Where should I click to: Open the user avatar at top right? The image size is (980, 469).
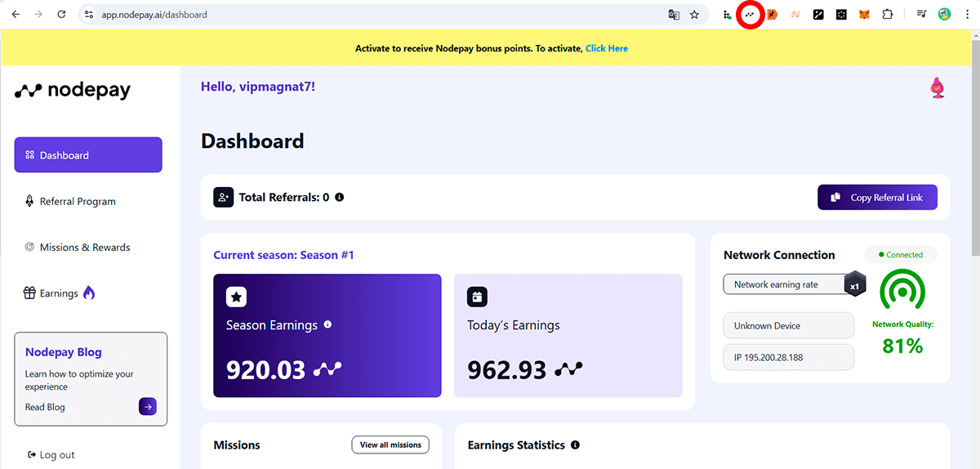[x=938, y=87]
